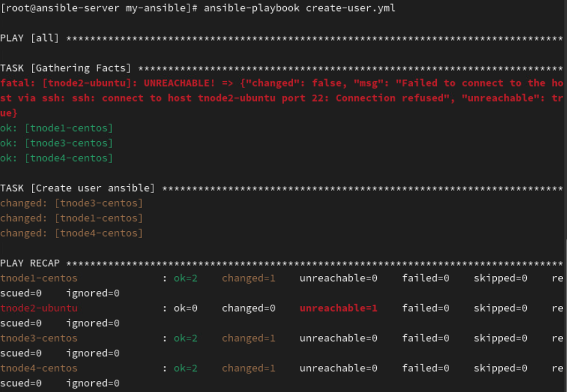The width and height of the screenshot is (567, 392).
Task: Click the ok: [tnode4-centos] line
Action: (57, 158)
